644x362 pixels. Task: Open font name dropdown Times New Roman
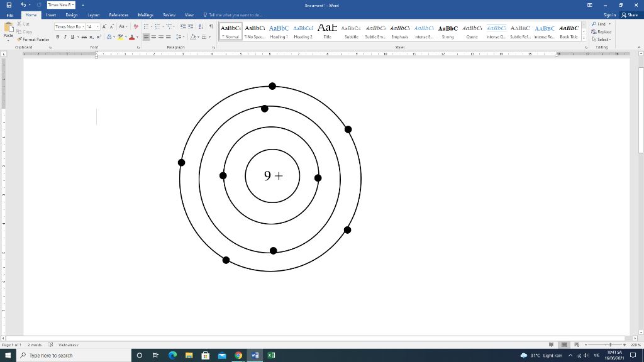coord(84,26)
